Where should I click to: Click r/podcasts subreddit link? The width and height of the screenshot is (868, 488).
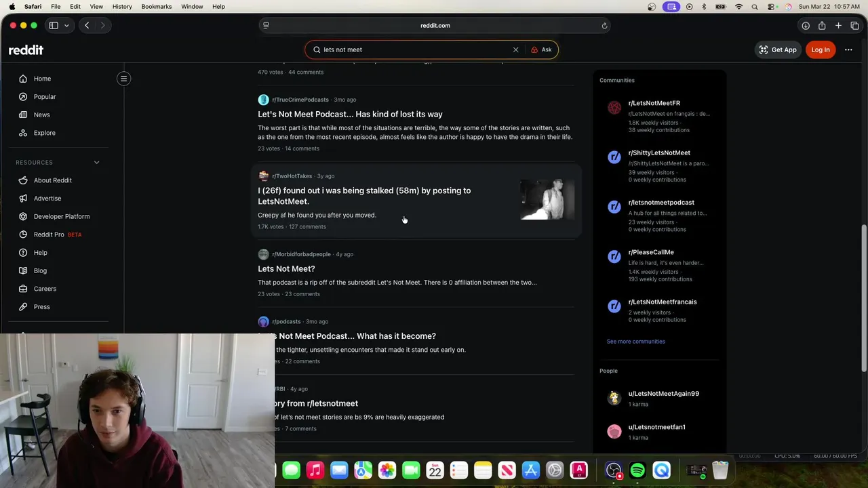286,321
